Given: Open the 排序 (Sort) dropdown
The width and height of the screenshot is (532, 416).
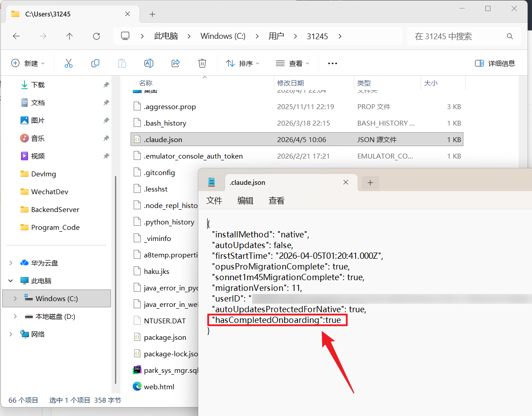Looking at the screenshot, I should tap(242, 63).
